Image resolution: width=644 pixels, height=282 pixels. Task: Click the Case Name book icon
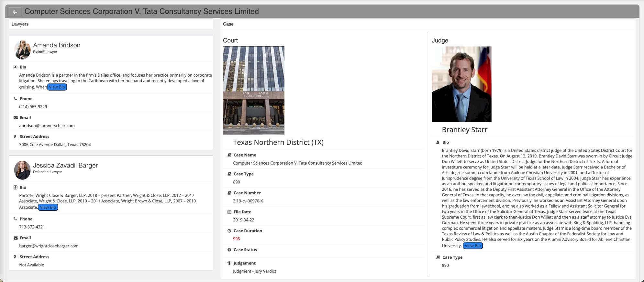(x=229, y=155)
